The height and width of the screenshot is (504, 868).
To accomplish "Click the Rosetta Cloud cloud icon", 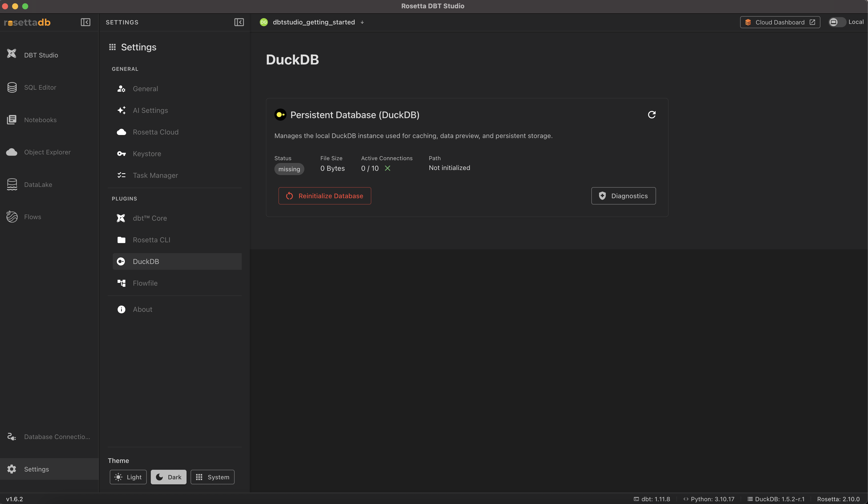I will pyautogui.click(x=121, y=132).
